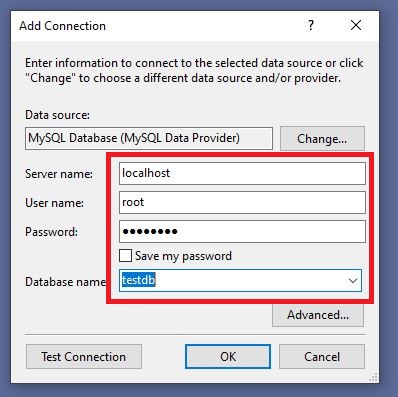Image resolution: width=398 pixels, height=397 pixels.
Task: Expand the Database name dropdown arrow
Action: (x=353, y=281)
